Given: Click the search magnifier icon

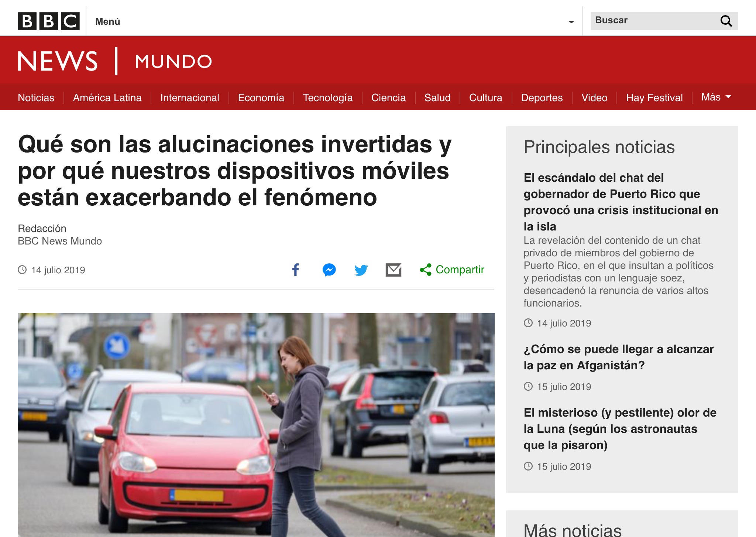Looking at the screenshot, I should click(x=726, y=21).
